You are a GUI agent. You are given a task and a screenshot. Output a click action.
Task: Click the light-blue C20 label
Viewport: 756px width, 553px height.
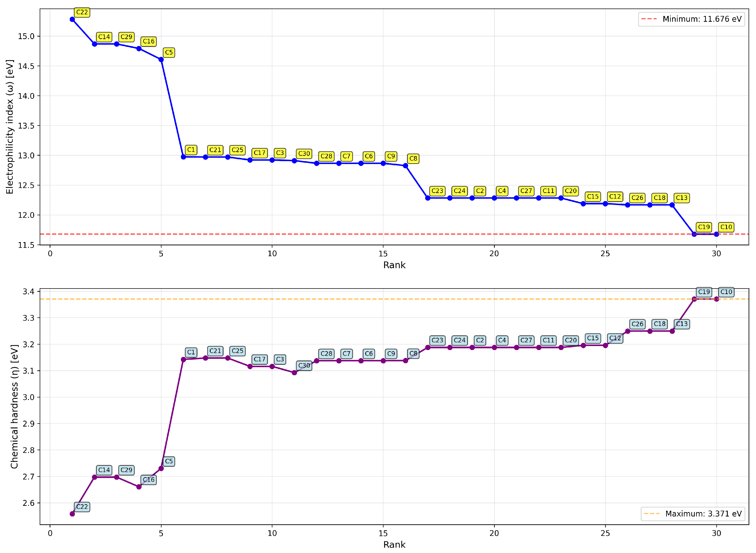(571, 340)
